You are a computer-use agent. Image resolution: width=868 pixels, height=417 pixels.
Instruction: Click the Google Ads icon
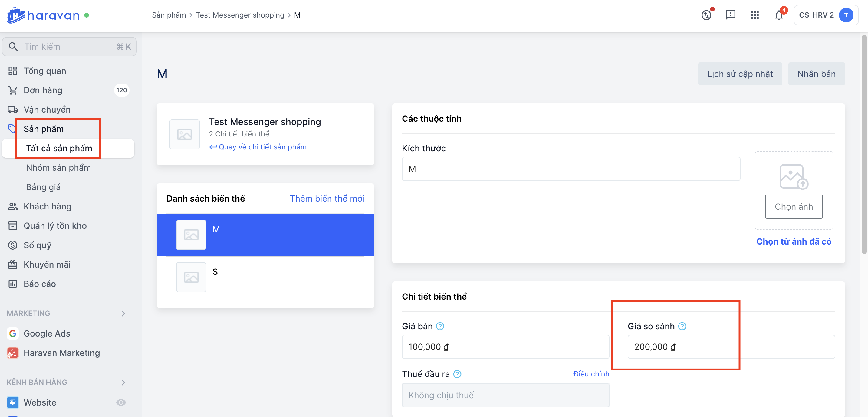pyautogui.click(x=12, y=333)
